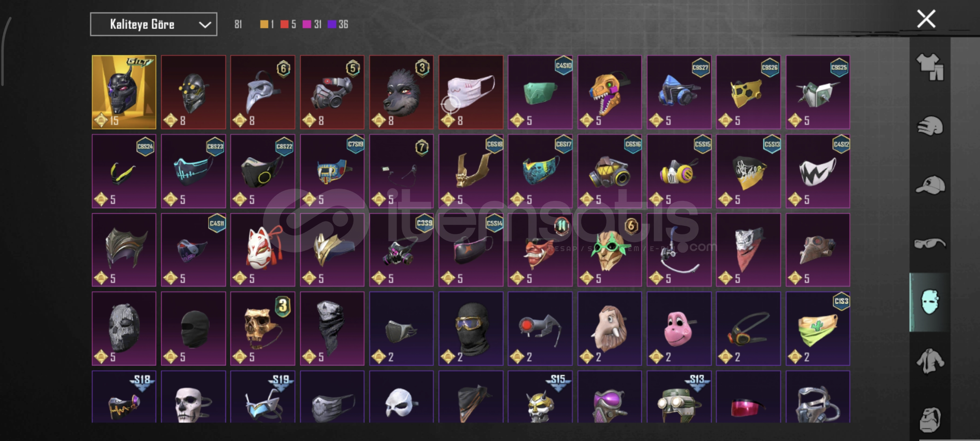
Task: Open the glasses category icon
Action: (x=930, y=244)
